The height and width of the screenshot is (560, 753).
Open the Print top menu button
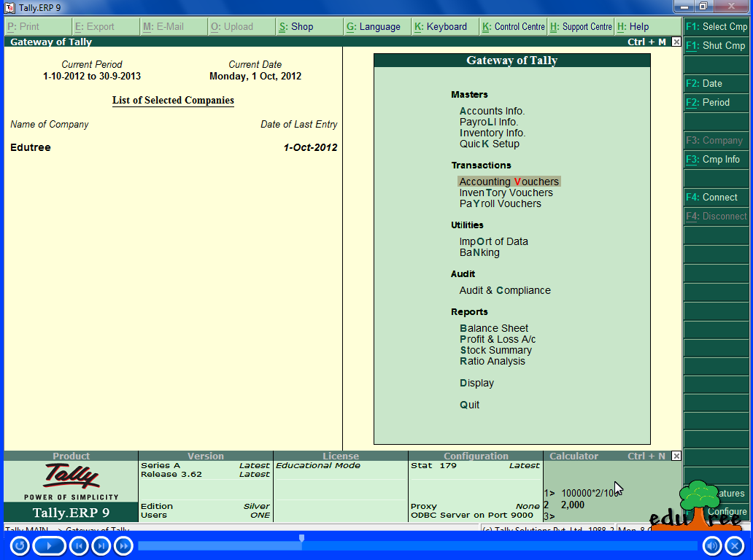(x=38, y=27)
